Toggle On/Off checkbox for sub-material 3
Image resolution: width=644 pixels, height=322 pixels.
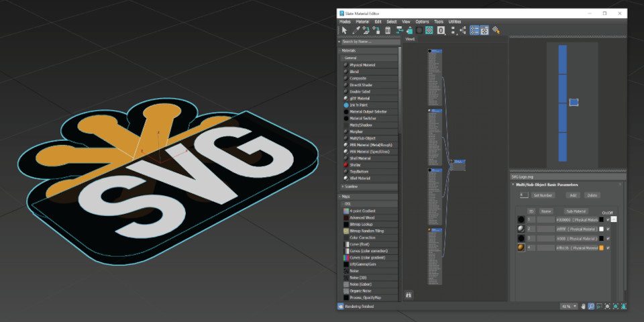(x=608, y=238)
